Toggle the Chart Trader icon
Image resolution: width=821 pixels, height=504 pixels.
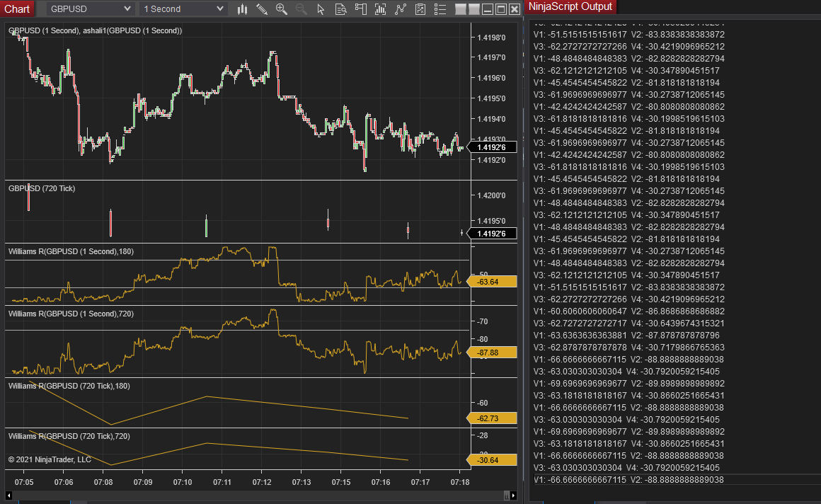361,9
